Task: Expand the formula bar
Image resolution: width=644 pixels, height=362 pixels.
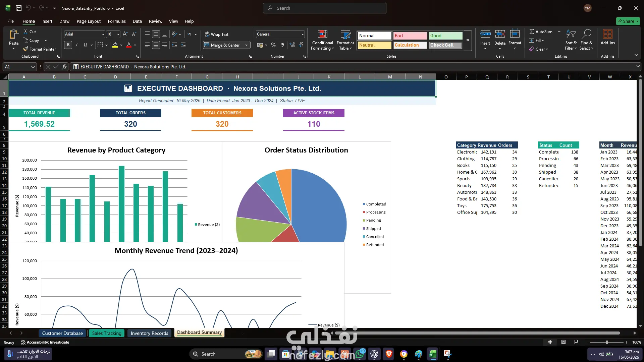Action: click(x=638, y=66)
